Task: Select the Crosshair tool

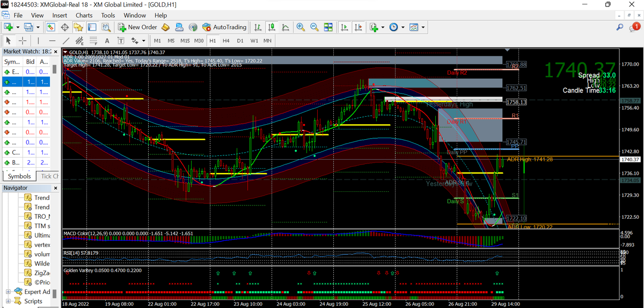Action: [x=23, y=40]
